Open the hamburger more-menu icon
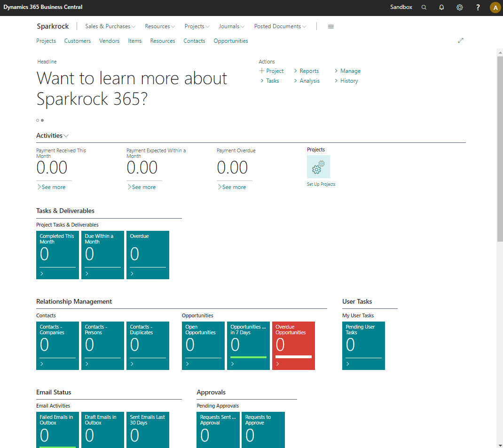 tap(331, 27)
